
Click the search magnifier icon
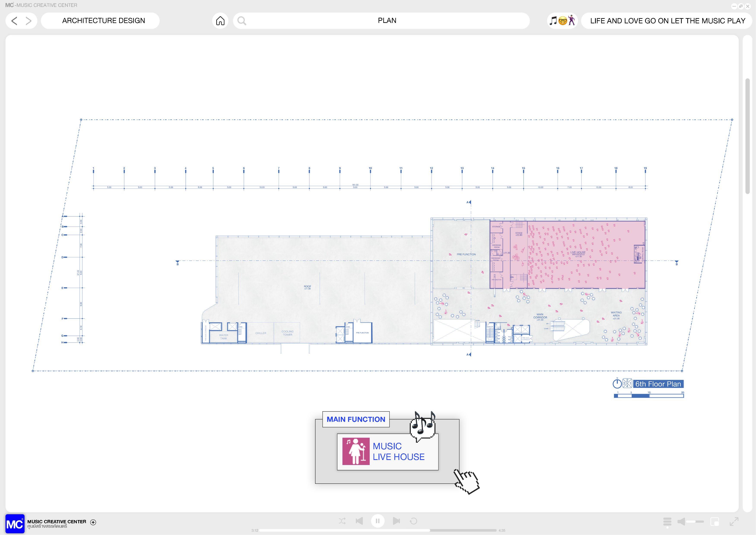click(x=242, y=21)
